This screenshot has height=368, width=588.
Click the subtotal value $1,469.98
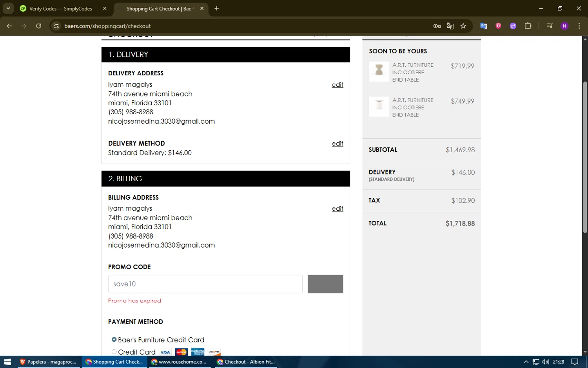point(460,150)
